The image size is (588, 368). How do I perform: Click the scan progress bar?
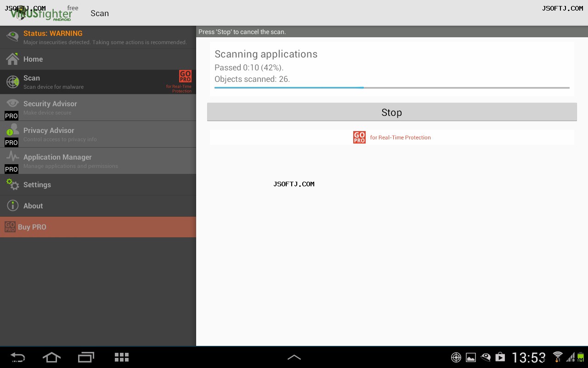(392, 87)
